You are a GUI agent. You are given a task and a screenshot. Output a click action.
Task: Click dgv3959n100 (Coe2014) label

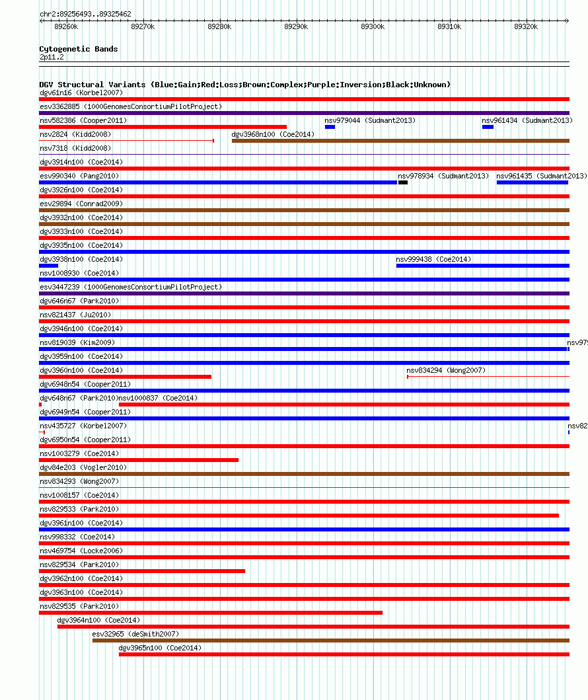(81, 356)
